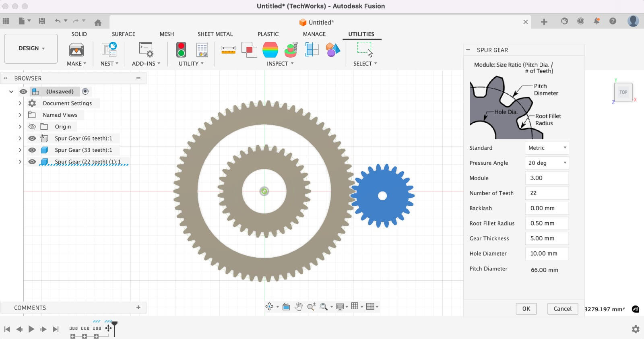Select the Interference tool icon
The image size is (644, 339).
249,50
